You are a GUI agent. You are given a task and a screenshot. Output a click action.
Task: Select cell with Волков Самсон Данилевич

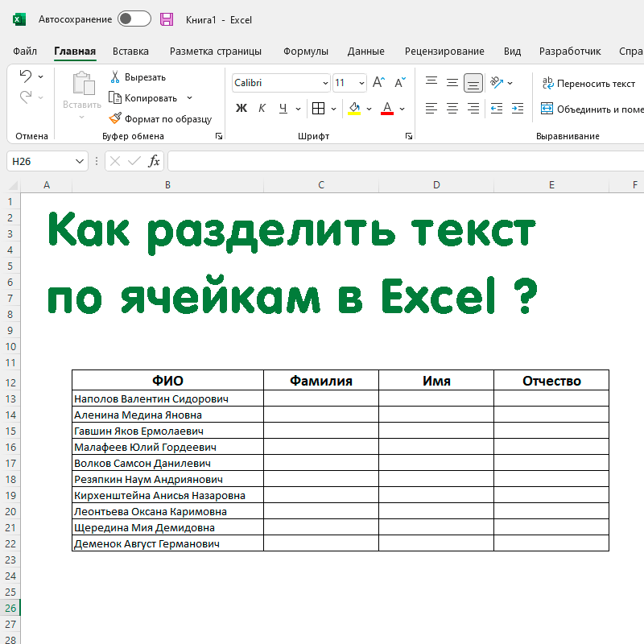click(167, 464)
